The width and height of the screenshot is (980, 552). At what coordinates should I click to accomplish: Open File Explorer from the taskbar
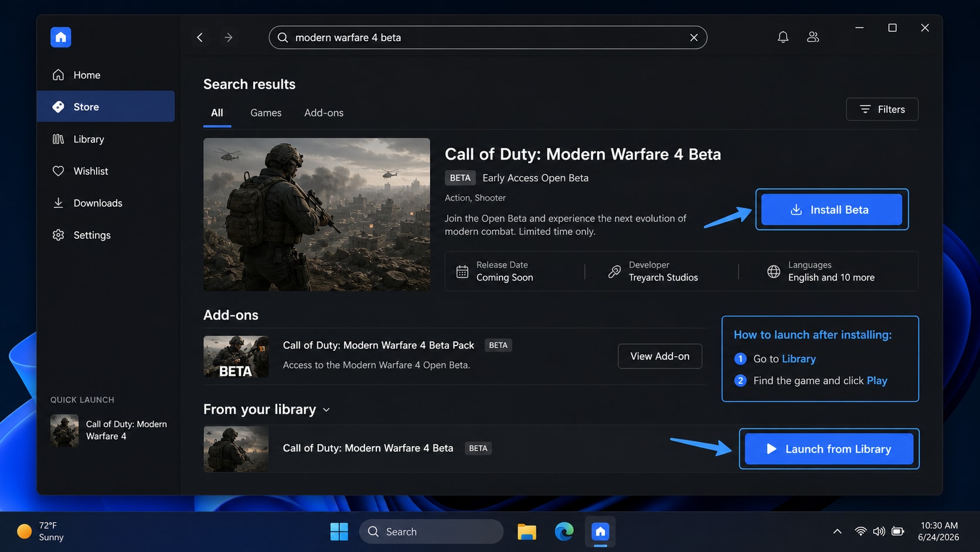pos(527,531)
